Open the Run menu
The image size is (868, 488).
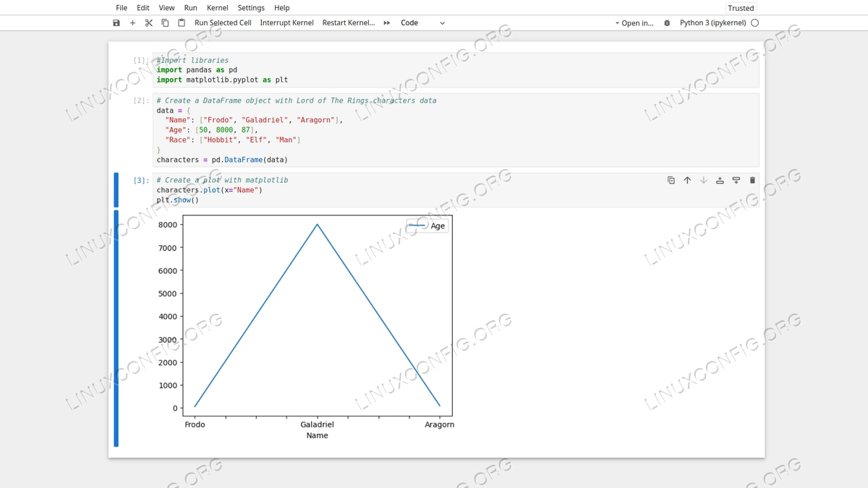[191, 8]
